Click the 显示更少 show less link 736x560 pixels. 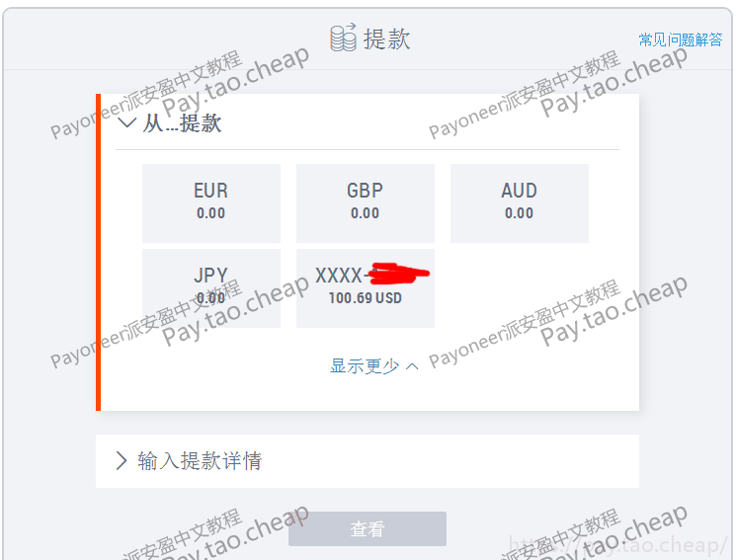(365, 366)
